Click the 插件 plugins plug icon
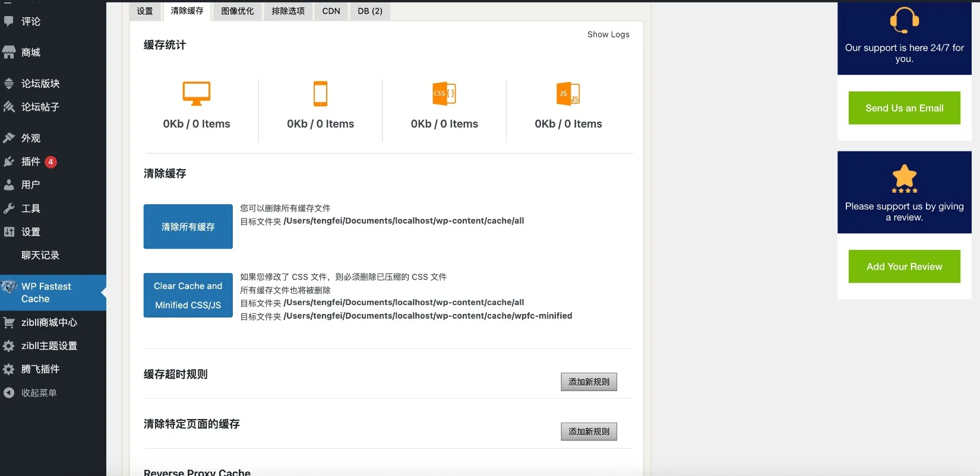980x476 pixels. click(9, 161)
